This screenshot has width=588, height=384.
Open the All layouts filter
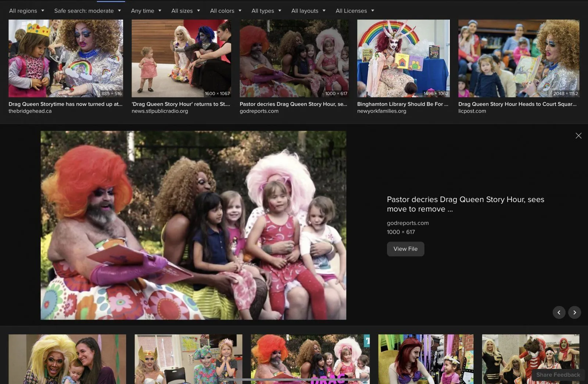coord(308,11)
